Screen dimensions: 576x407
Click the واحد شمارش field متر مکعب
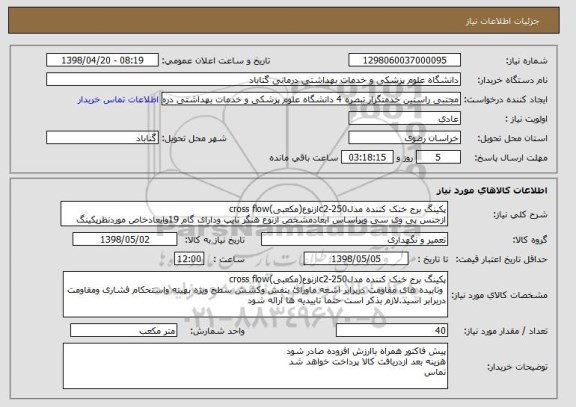(123, 331)
